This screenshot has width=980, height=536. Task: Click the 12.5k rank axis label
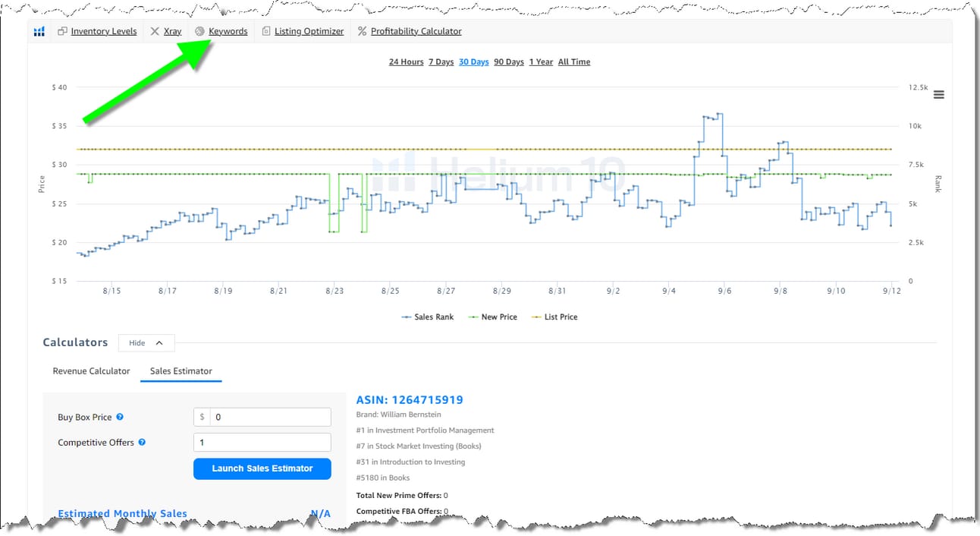(x=919, y=87)
